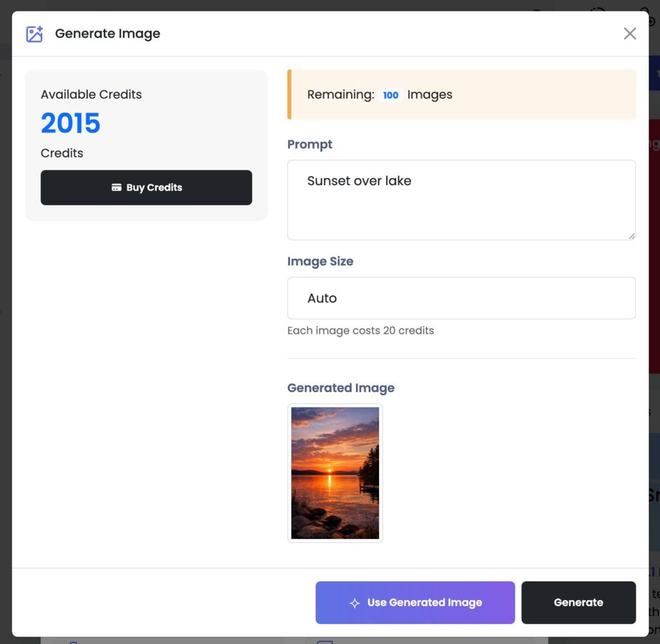Click the Generated Image section heading
The width and height of the screenshot is (660, 644).
pyautogui.click(x=341, y=387)
